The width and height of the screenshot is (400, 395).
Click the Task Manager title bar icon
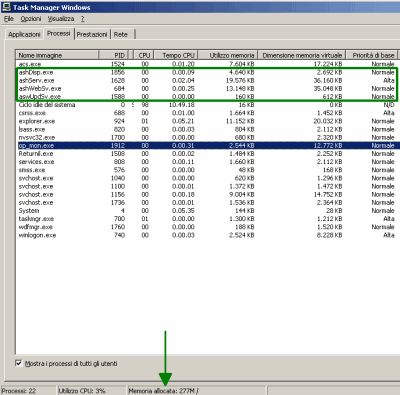6,7
